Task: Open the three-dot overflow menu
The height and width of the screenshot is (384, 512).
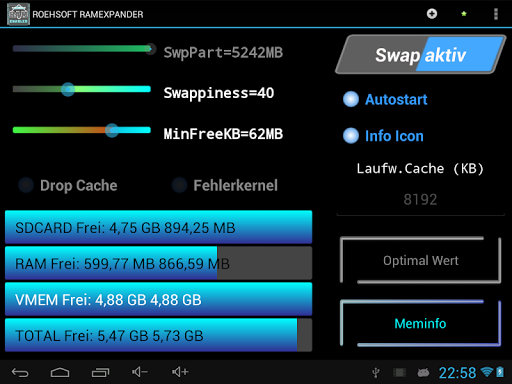Action: coord(496,14)
